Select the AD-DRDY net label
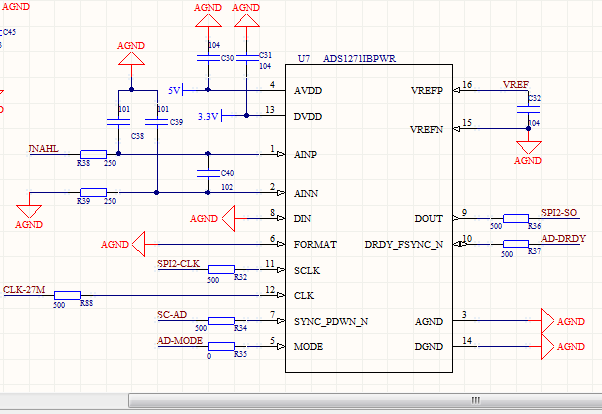The image size is (602, 414). (x=563, y=238)
